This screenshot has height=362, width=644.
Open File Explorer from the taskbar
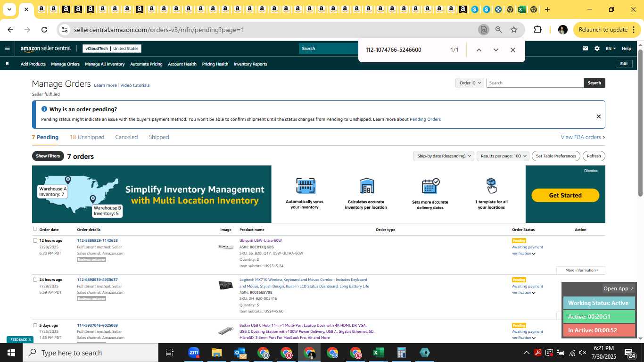coord(216,353)
